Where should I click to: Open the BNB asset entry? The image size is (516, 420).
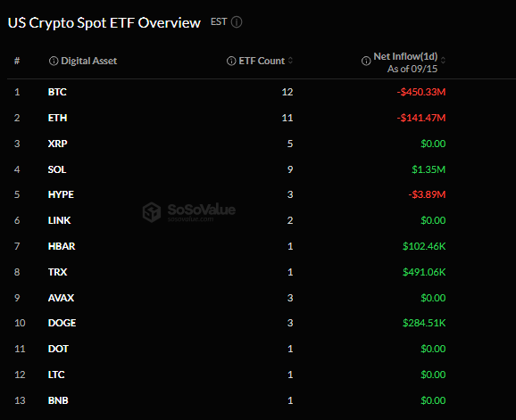pyautogui.click(x=58, y=400)
